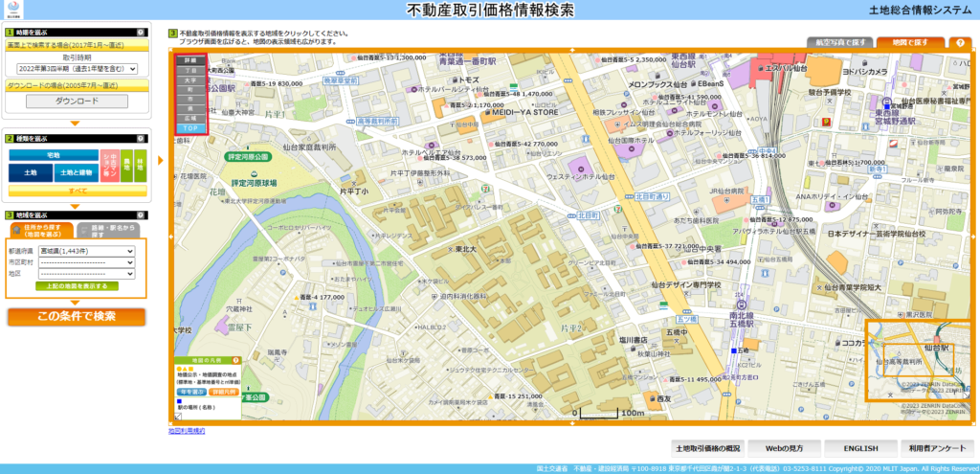Click the 高等裁判所前 bus stop icon
This screenshot has height=474, width=980.
(352, 121)
